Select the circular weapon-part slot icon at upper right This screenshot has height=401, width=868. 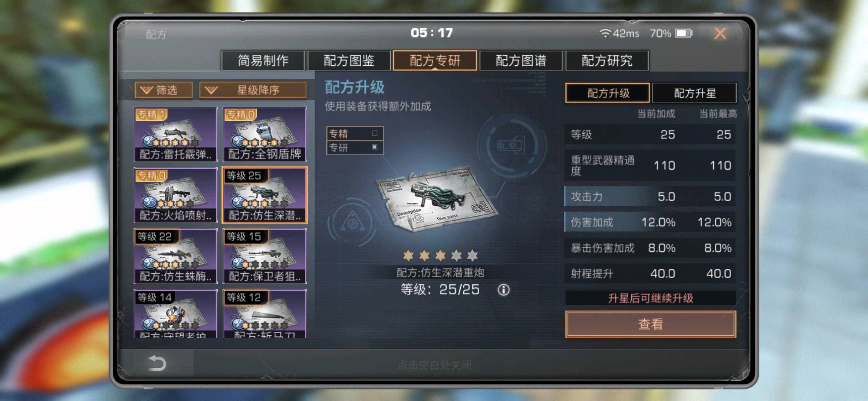click(x=511, y=145)
